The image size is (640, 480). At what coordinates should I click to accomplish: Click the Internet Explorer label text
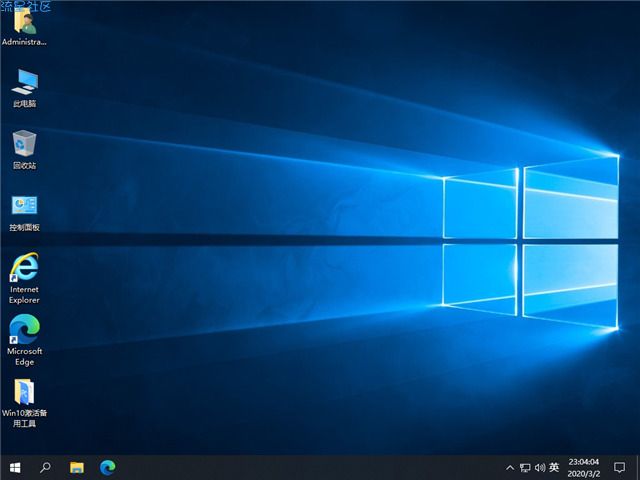coord(24,295)
